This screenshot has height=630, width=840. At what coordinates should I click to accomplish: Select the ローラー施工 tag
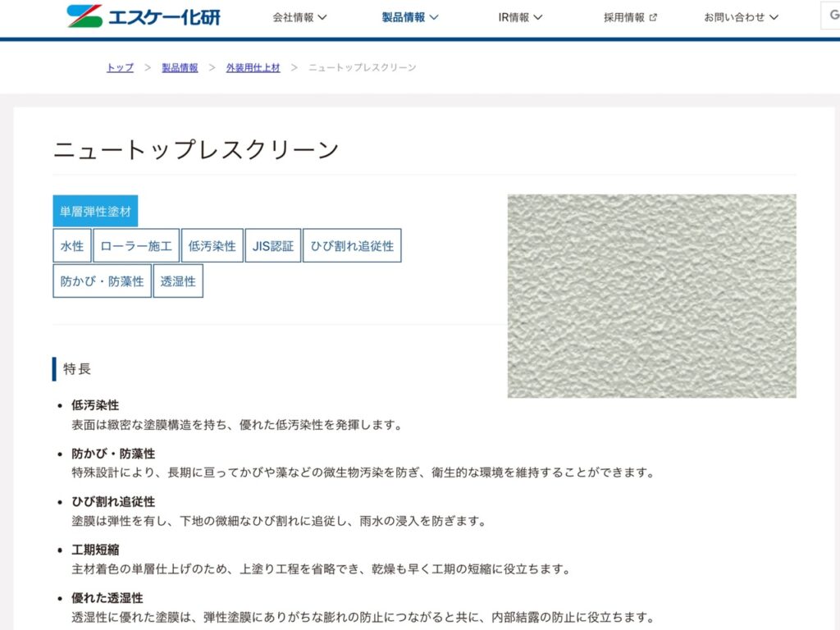click(136, 246)
